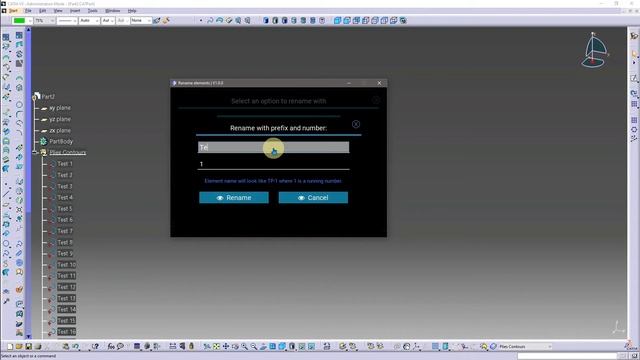
Task: Open the Insert menu
Action: (75, 11)
